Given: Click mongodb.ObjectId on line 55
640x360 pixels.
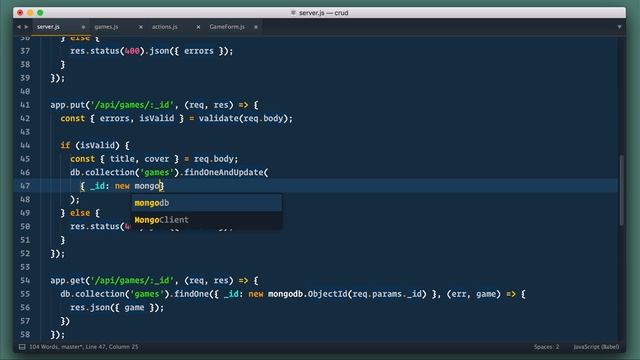Looking at the screenshot, I should pyautogui.click(x=307, y=294).
